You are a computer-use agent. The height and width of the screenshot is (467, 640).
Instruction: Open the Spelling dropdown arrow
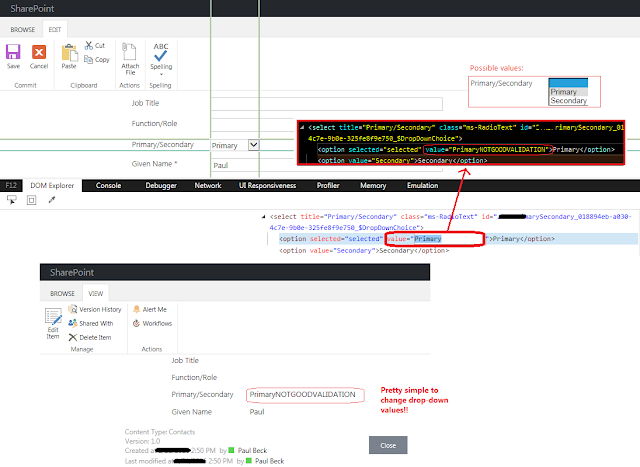(x=161, y=74)
